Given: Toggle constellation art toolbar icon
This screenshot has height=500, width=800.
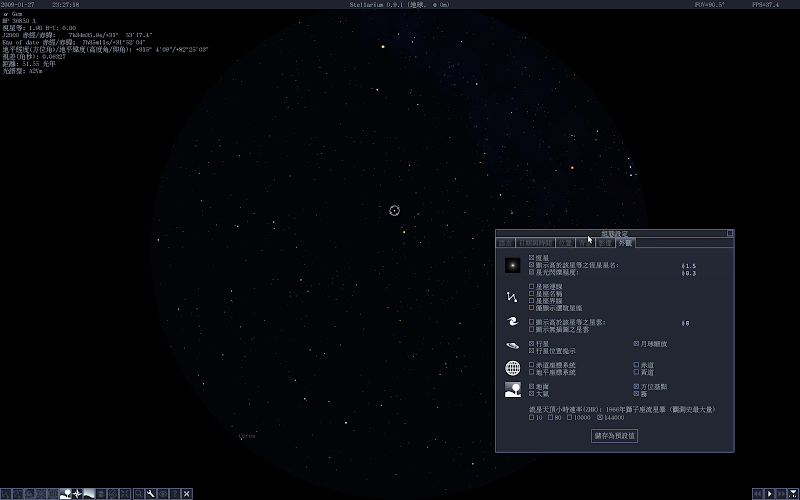Looking at the screenshot, I should click(30, 494).
